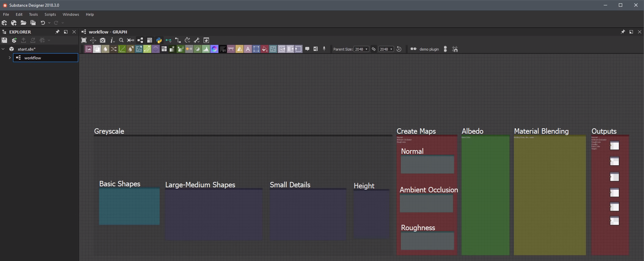
Task: Pin the workflow graph panel
Action: click(623, 32)
